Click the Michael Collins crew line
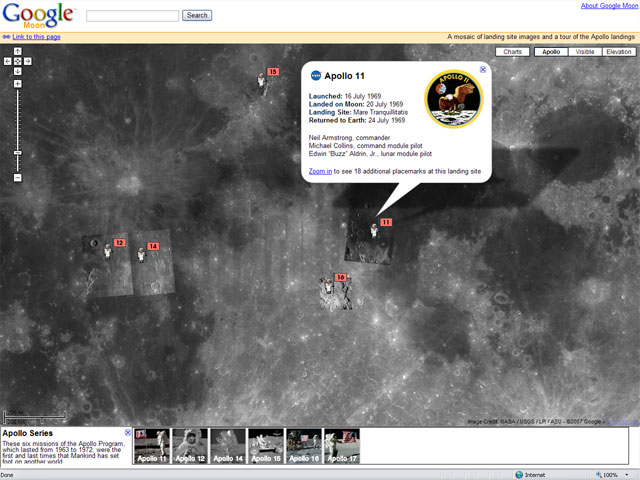This screenshot has height=480, width=640. click(365, 146)
